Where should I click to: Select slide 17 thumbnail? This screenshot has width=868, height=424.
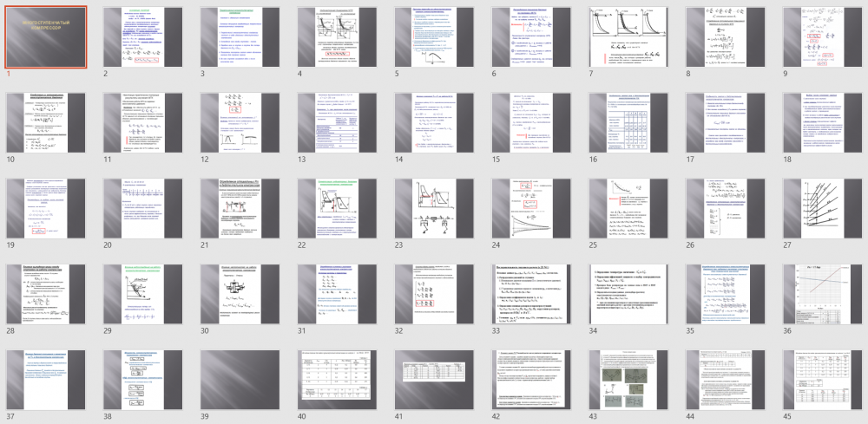(725, 123)
